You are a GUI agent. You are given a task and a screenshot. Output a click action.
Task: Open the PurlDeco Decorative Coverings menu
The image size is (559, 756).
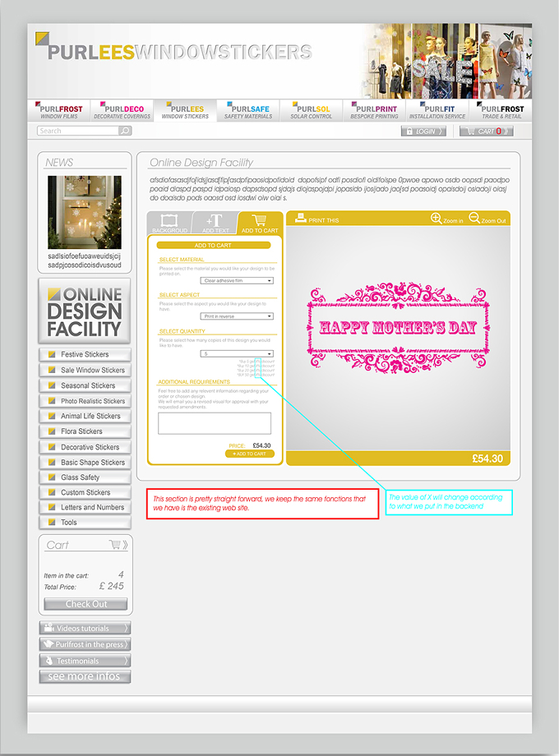122,111
